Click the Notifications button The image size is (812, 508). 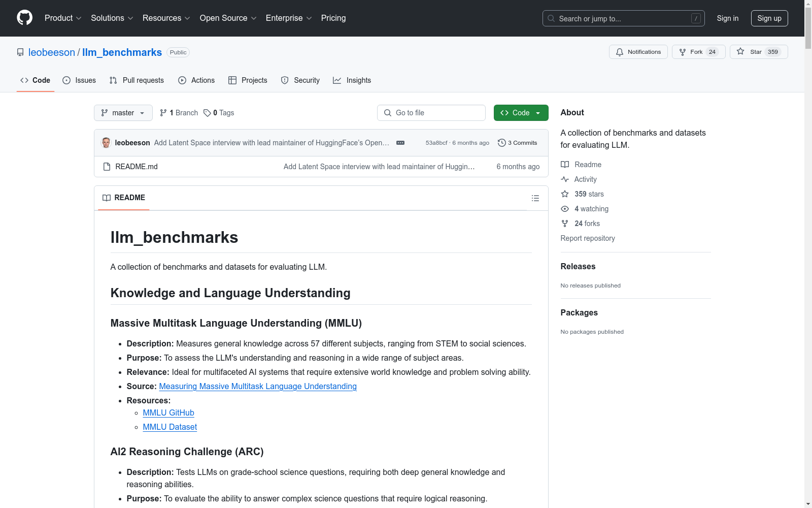[x=638, y=52]
